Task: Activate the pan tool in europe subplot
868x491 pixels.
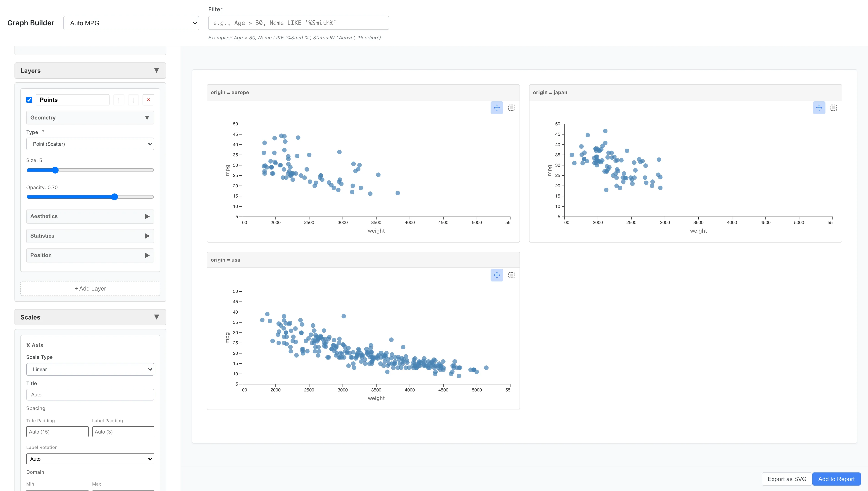Action: click(x=496, y=107)
